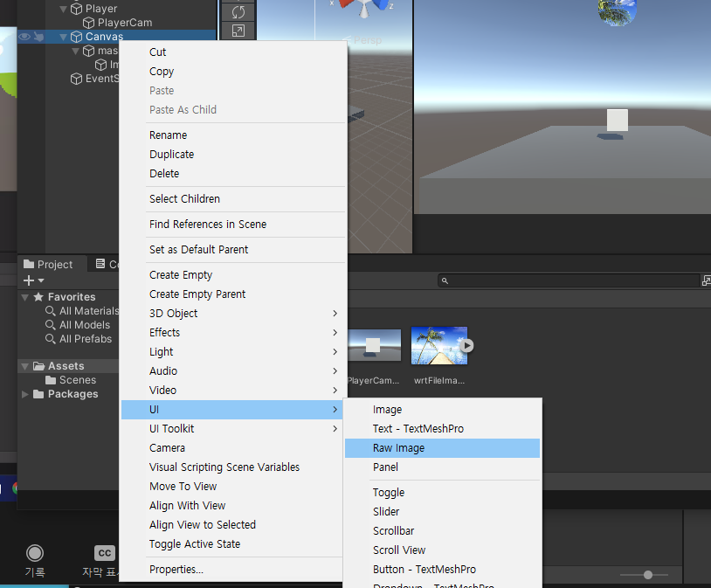
Task: Collapse the mask child object arrow
Action: pyautogui.click(x=76, y=51)
